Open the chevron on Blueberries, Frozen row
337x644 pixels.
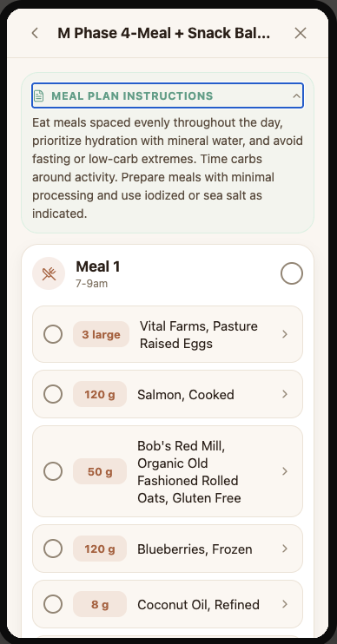point(285,549)
